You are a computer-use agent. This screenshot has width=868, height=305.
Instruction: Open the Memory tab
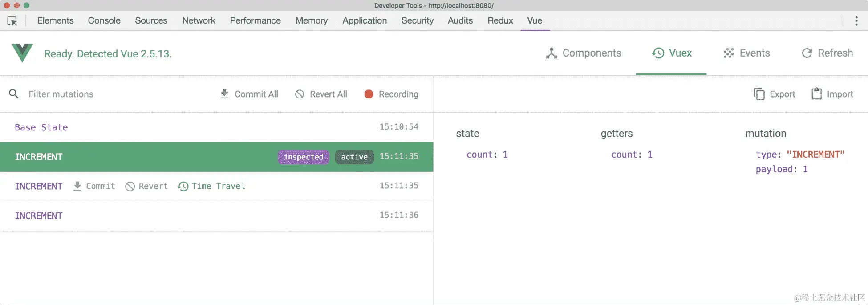point(312,20)
